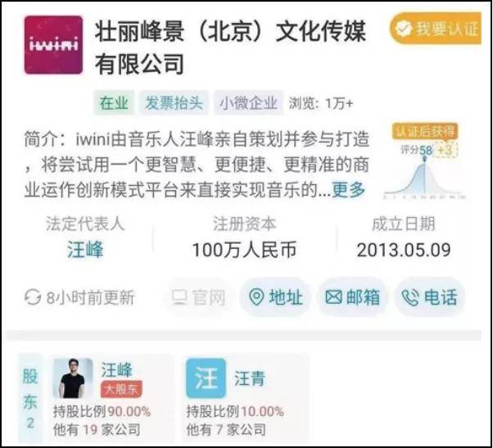This screenshot has height=448, width=493.
Task: Click the 我要认证 verification button
Action: [436, 29]
